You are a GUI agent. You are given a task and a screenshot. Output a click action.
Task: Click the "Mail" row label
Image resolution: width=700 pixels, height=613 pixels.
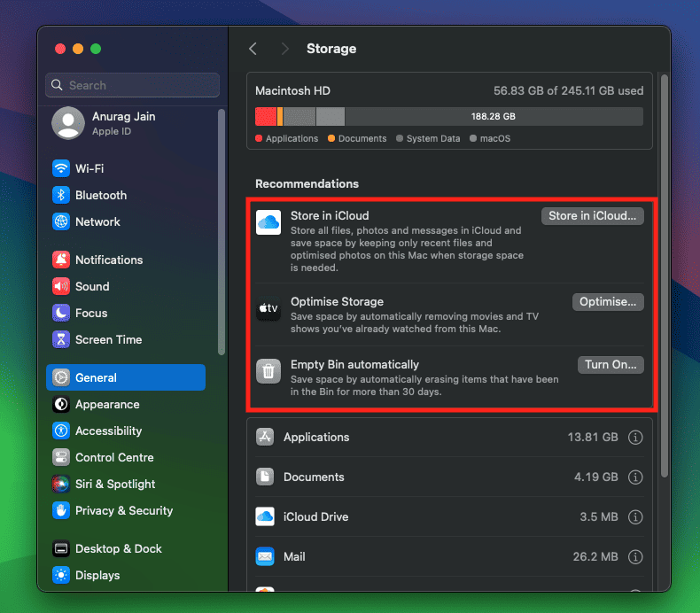point(295,556)
